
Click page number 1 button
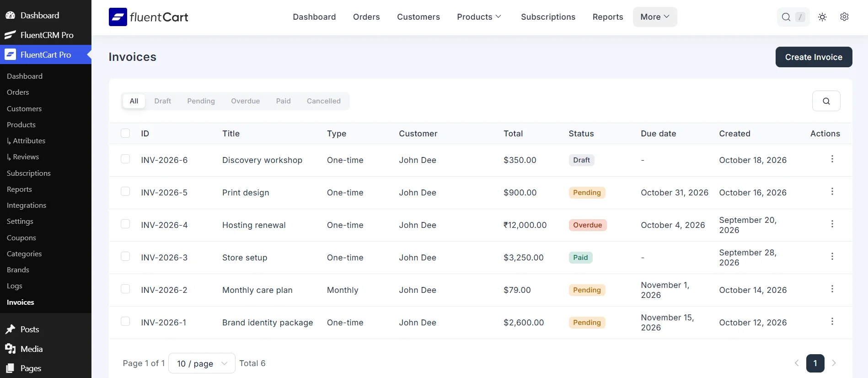(815, 363)
